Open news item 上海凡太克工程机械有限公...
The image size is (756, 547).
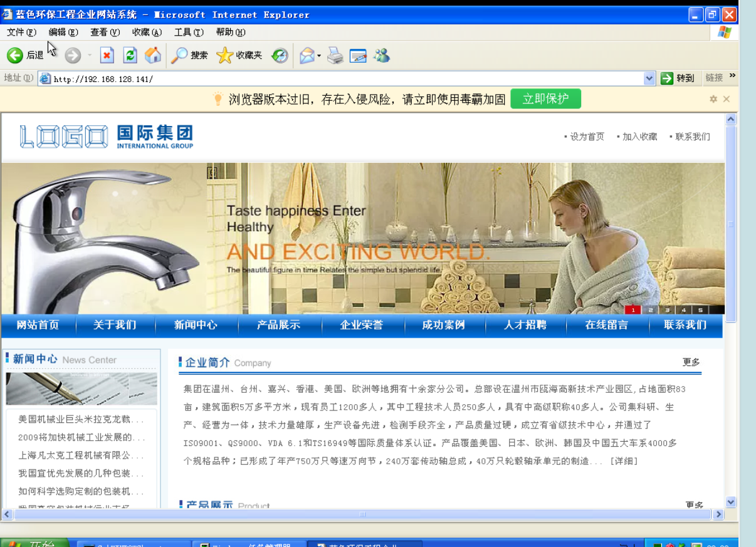pyautogui.click(x=81, y=456)
